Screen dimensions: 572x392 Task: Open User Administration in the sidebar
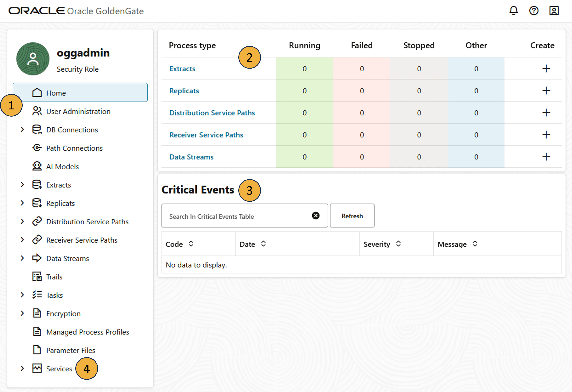point(78,112)
